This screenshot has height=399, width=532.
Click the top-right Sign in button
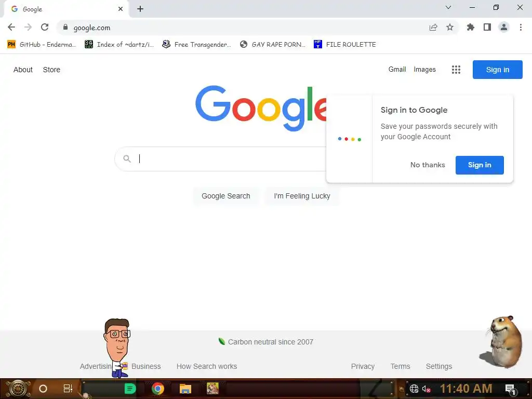click(x=497, y=70)
